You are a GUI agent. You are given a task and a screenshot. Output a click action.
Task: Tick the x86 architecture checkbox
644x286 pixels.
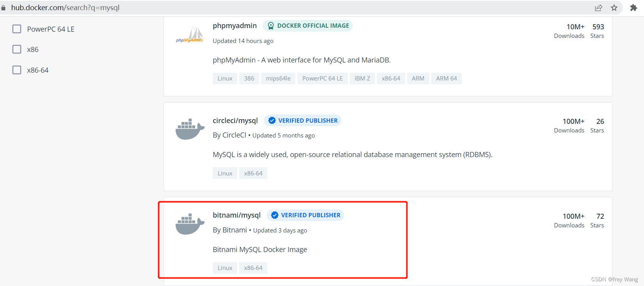click(x=17, y=49)
